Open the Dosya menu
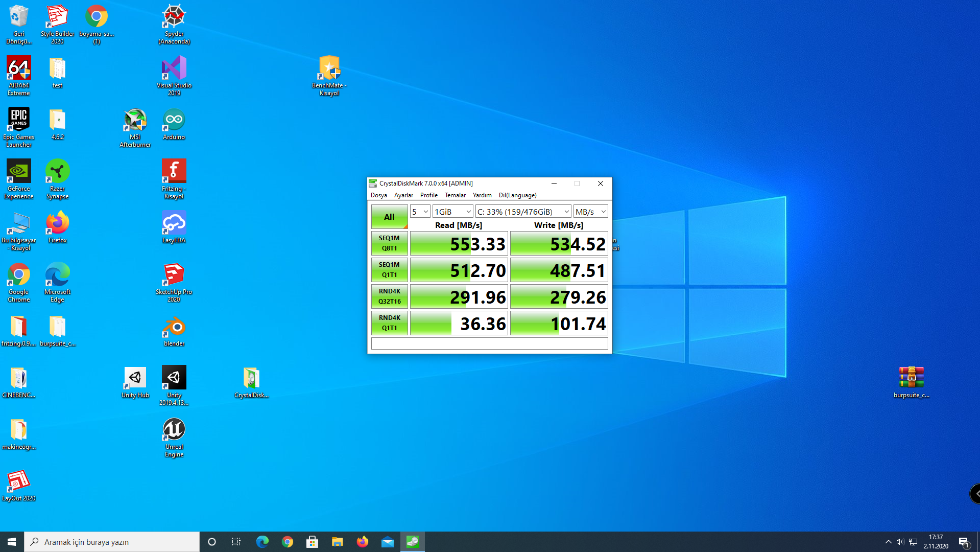This screenshot has width=980, height=552. [x=378, y=195]
